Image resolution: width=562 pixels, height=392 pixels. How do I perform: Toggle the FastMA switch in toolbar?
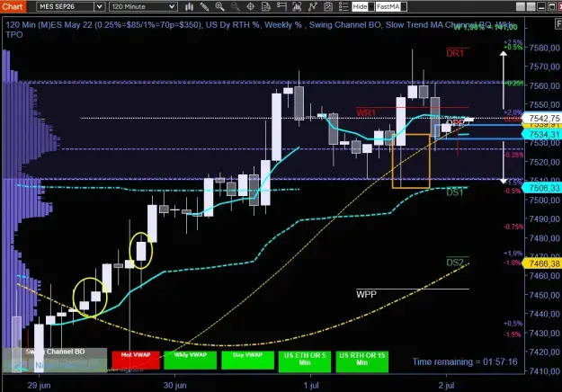click(391, 6)
